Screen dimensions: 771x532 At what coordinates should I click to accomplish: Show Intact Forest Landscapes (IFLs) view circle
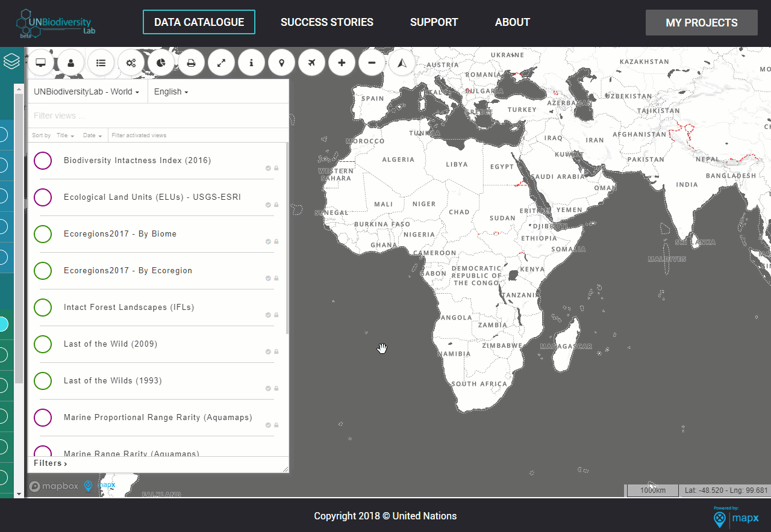43,308
